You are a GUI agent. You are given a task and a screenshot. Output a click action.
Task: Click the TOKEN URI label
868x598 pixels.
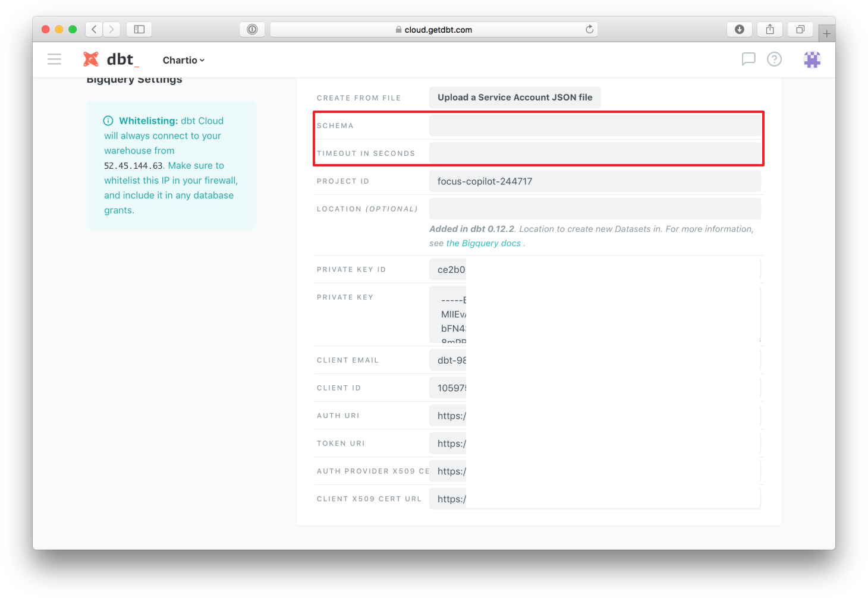(x=341, y=443)
